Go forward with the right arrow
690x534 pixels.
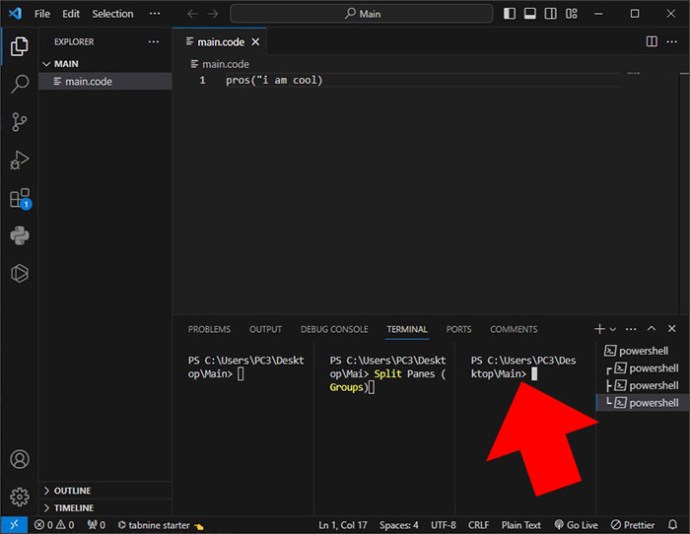pyautogui.click(x=213, y=14)
